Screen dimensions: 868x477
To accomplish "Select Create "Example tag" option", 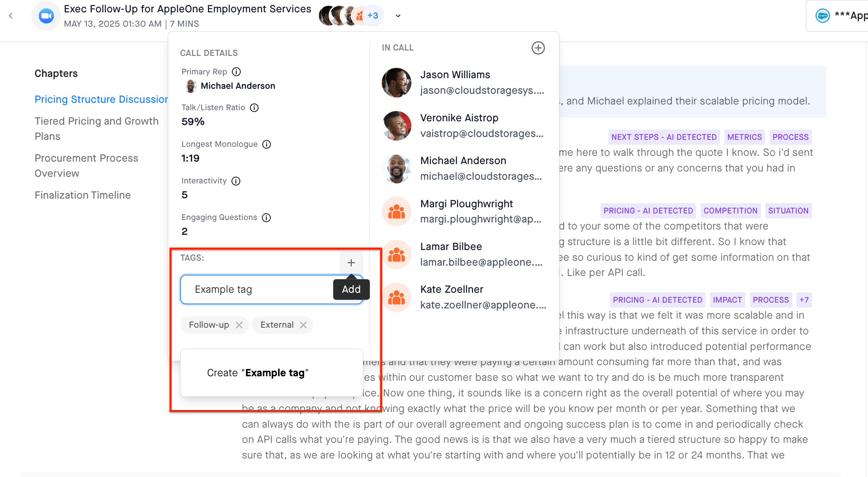I will tap(272, 373).
